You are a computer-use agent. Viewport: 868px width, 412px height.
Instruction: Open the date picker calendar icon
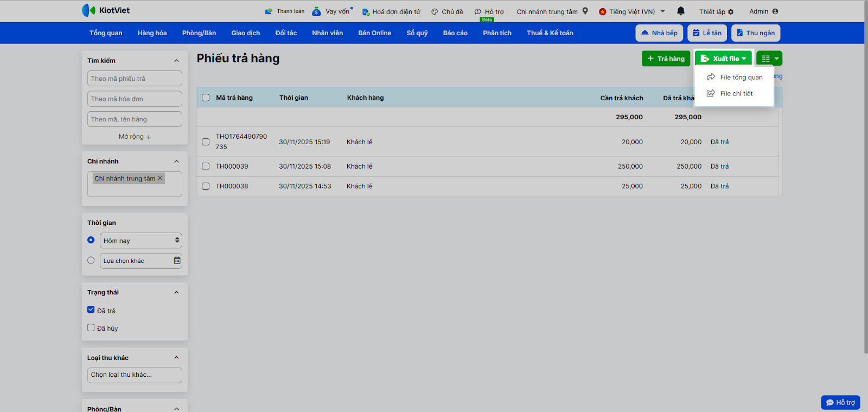tap(177, 261)
